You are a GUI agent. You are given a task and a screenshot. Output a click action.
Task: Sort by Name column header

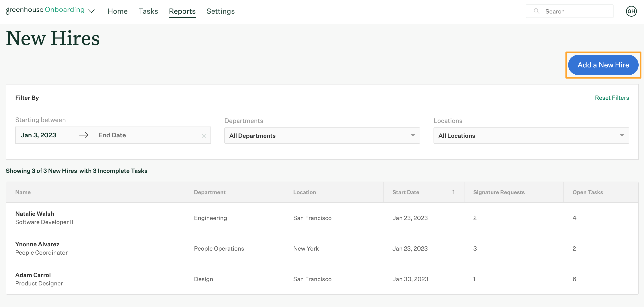23,192
